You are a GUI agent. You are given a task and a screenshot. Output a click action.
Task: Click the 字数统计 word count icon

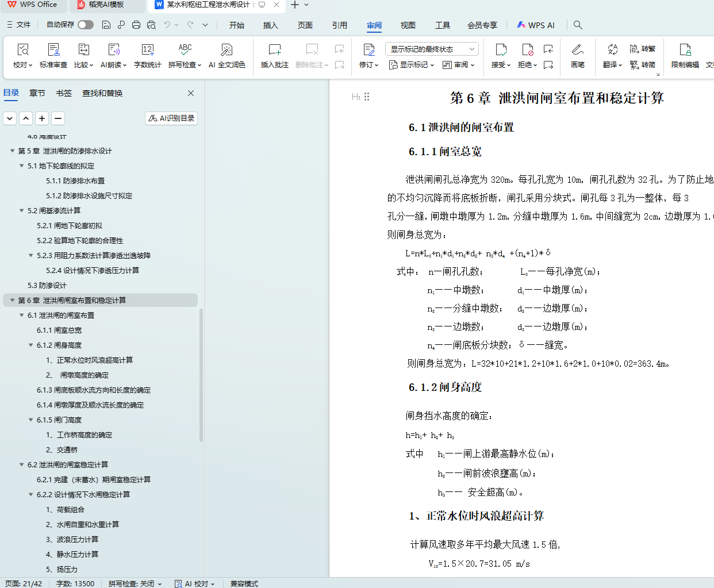tap(147, 51)
